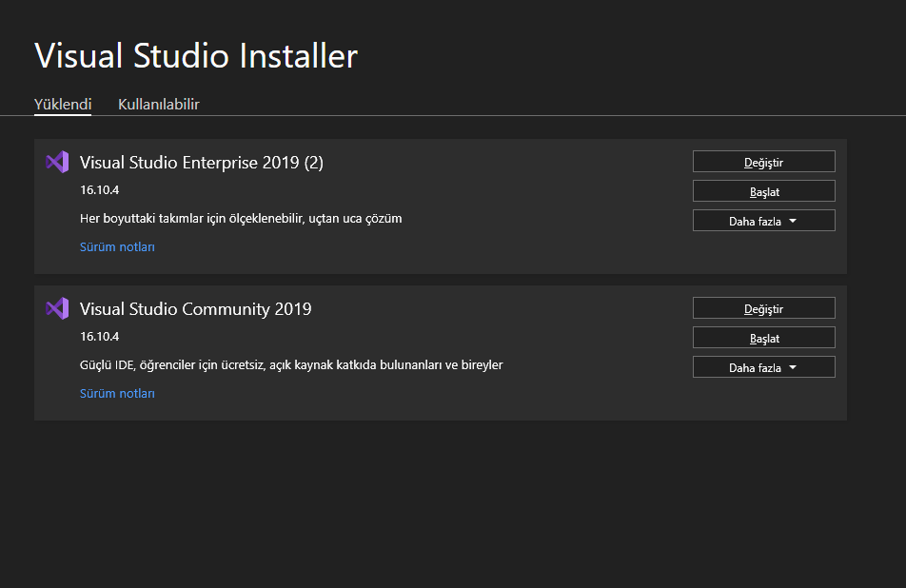Viewport: 906px width, 588px height.
Task: Click the Visual Studio Enterprise 2019 logo icon
Action: tap(57, 163)
